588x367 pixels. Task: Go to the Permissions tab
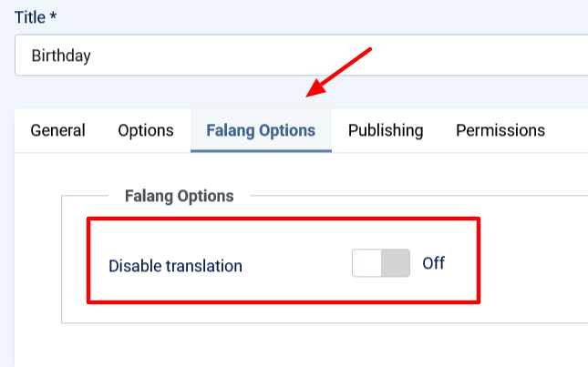click(500, 130)
